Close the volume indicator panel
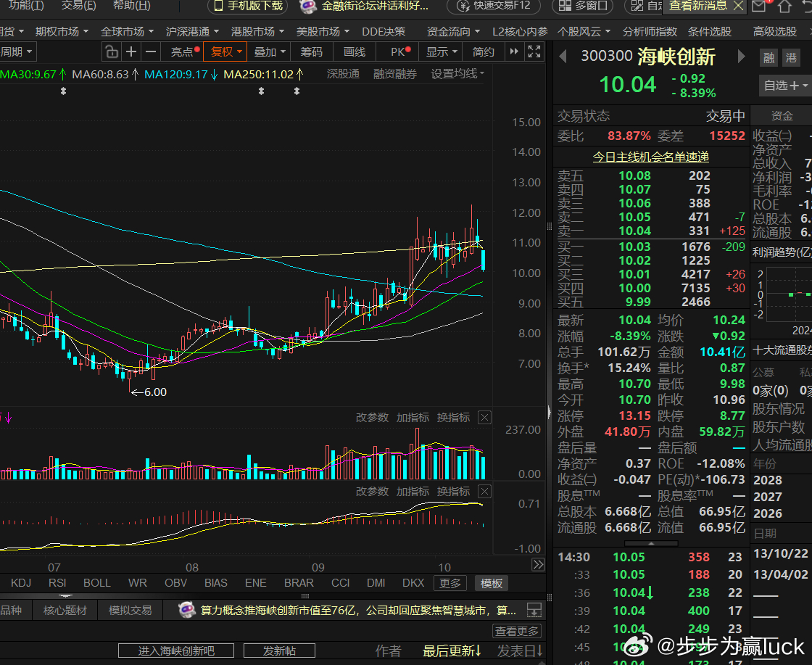The width and height of the screenshot is (812, 665). [x=484, y=418]
